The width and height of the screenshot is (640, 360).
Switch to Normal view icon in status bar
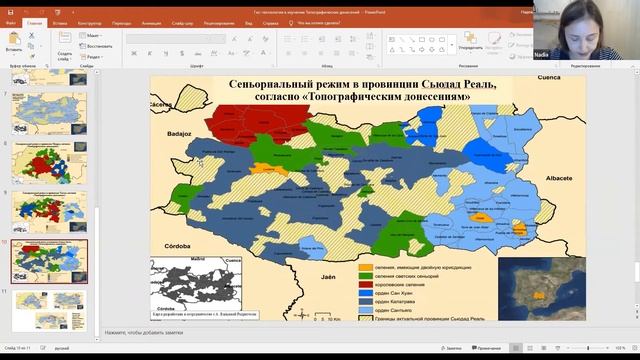tap(516, 348)
